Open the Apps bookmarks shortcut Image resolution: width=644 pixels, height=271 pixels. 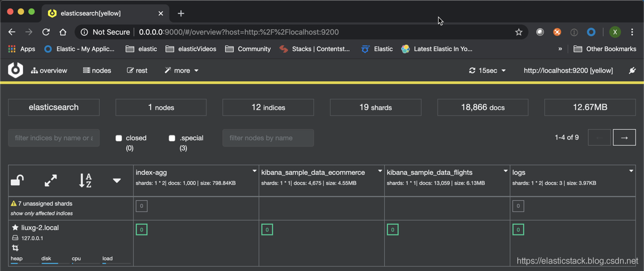pyautogui.click(x=21, y=49)
